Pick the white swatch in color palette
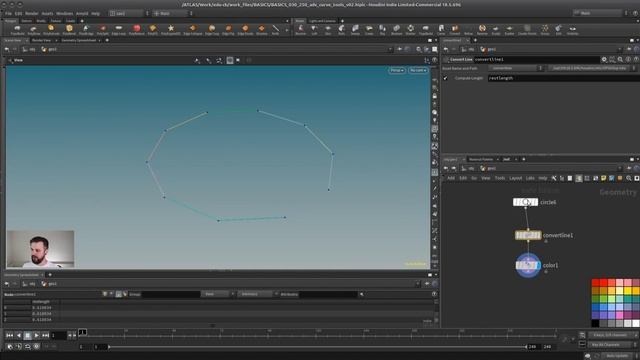This screenshot has height=360, width=640. pyautogui.click(x=636, y=324)
